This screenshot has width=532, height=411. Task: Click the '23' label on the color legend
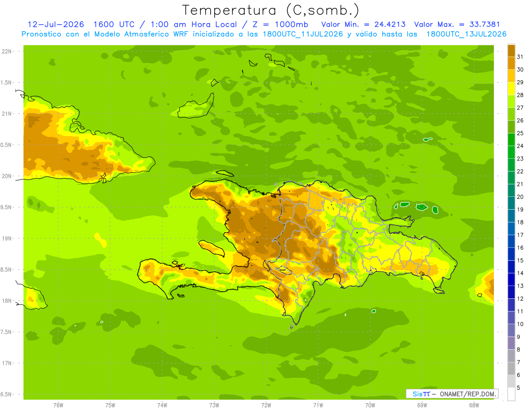pos(520,159)
